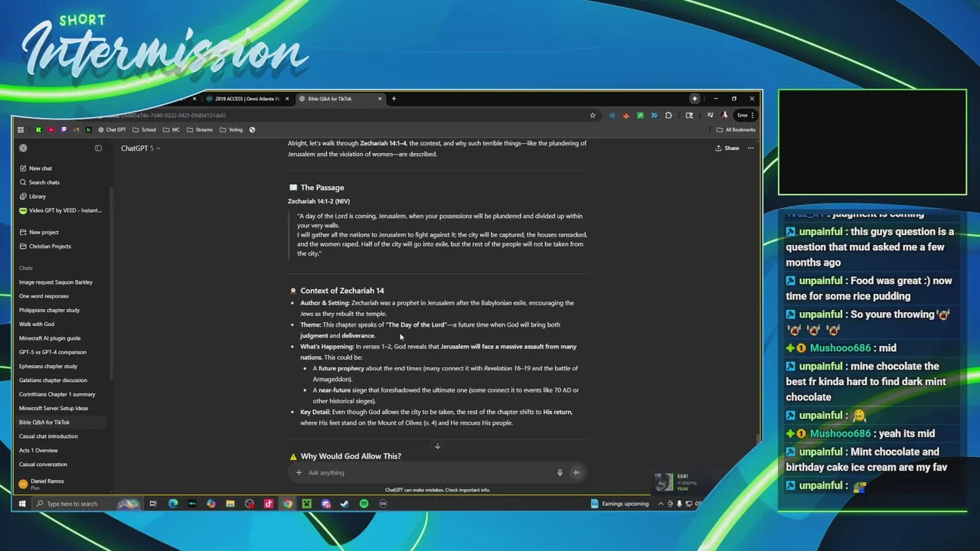Open the Chrome extensions puzzle icon
This screenshot has height=551, width=980.
(x=668, y=116)
